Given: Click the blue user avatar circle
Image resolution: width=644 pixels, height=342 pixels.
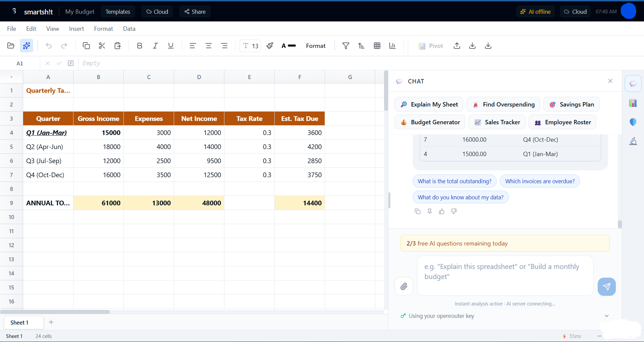Looking at the screenshot, I should (x=628, y=11).
